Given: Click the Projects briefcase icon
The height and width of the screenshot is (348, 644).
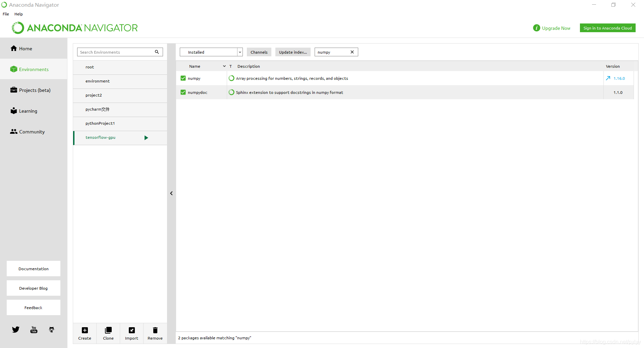Looking at the screenshot, I should 14,90.
